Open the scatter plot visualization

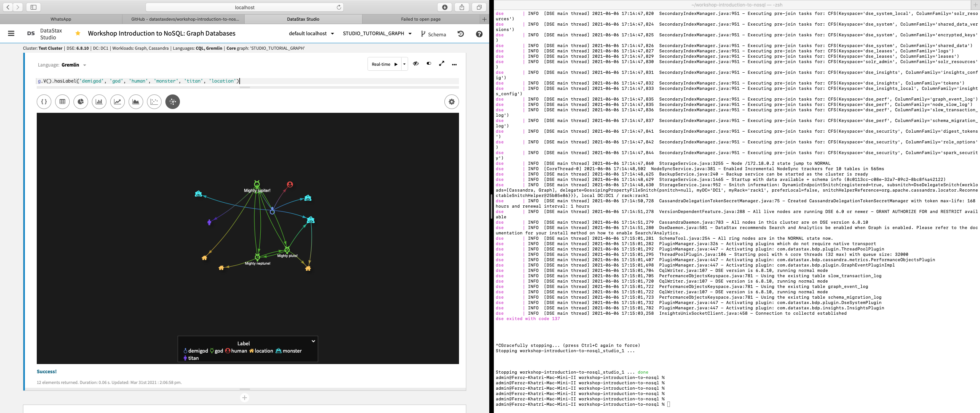click(x=154, y=102)
